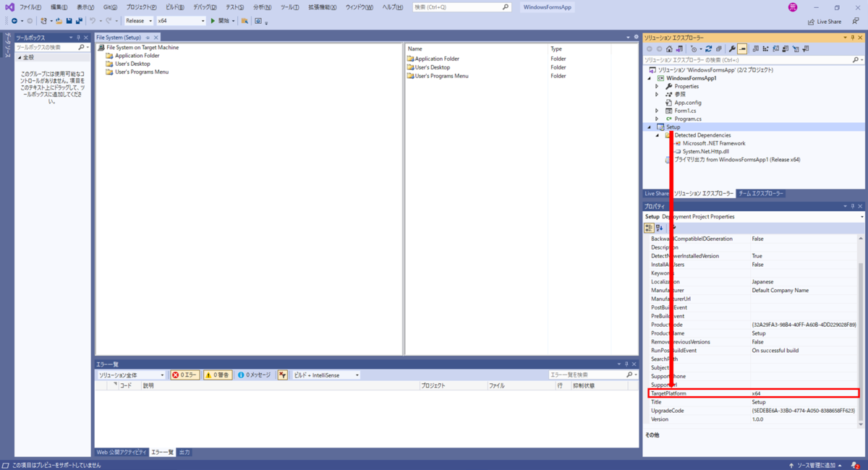Open the Release configuration dropdown

click(139, 21)
